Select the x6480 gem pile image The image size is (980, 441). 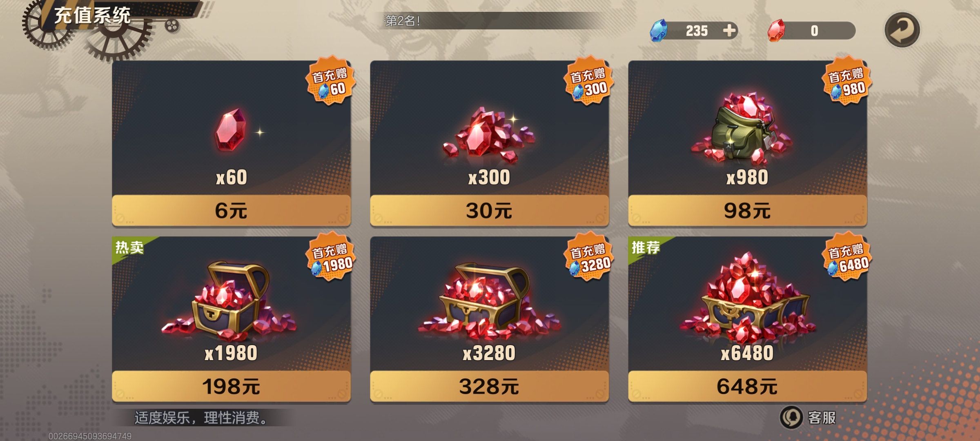747,297
